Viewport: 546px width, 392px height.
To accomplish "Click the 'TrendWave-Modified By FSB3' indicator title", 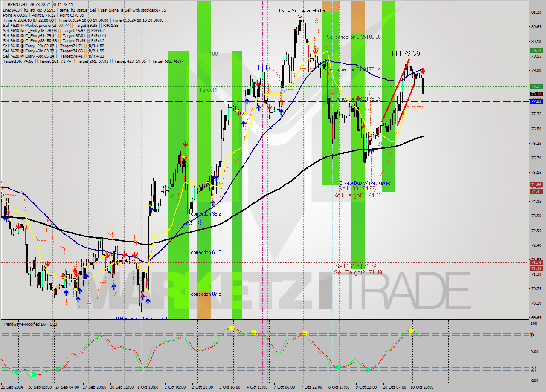I will pos(30,324).
